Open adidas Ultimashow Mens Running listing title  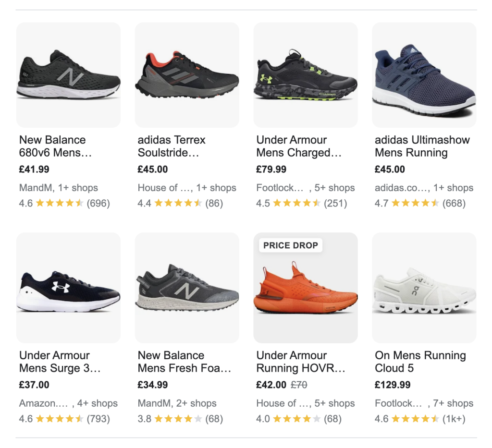tap(422, 146)
